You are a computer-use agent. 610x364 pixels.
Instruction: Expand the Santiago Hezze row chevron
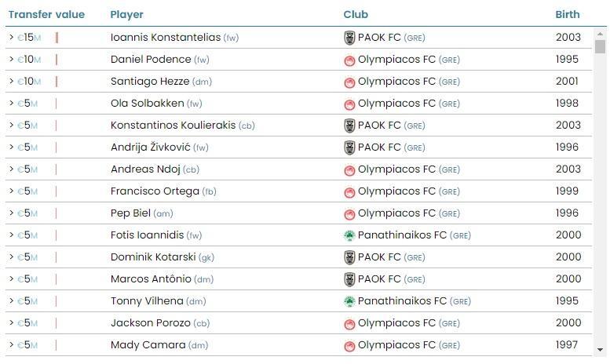11,82
